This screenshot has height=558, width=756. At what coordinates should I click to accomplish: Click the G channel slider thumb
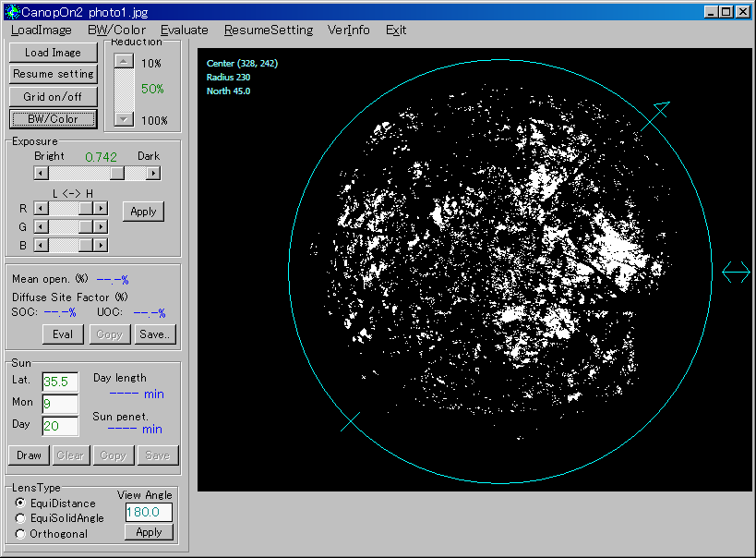[86, 226]
